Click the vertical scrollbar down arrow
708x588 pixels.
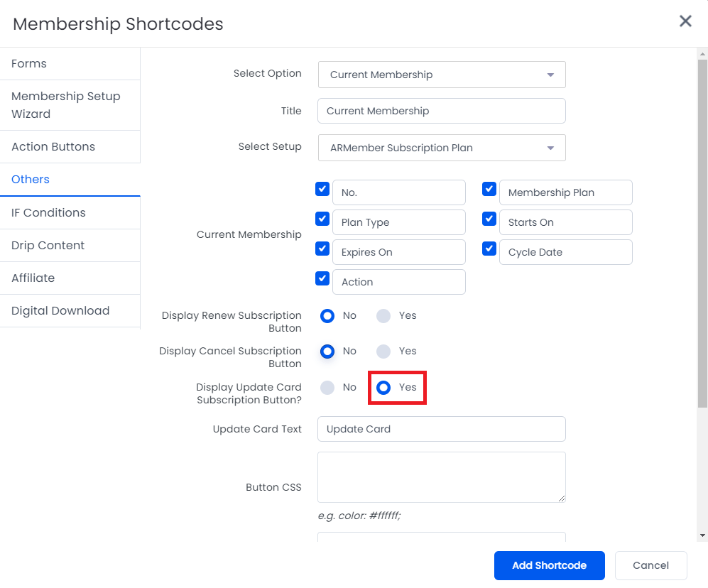tap(702, 535)
